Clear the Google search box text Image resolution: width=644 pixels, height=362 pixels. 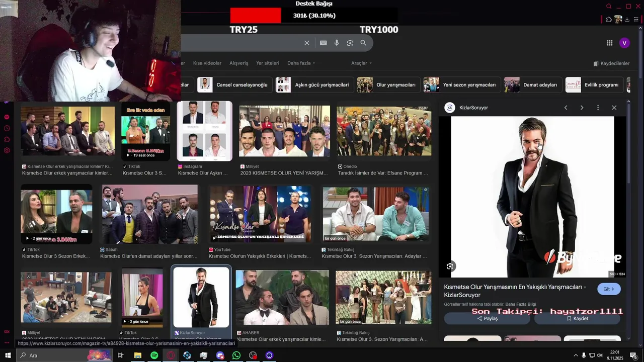[x=307, y=43]
